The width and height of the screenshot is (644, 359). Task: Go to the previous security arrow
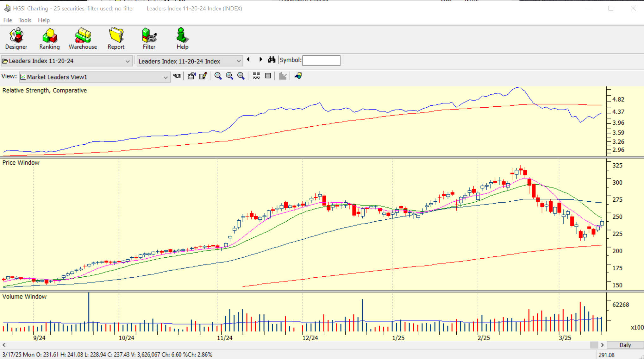pos(248,60)
